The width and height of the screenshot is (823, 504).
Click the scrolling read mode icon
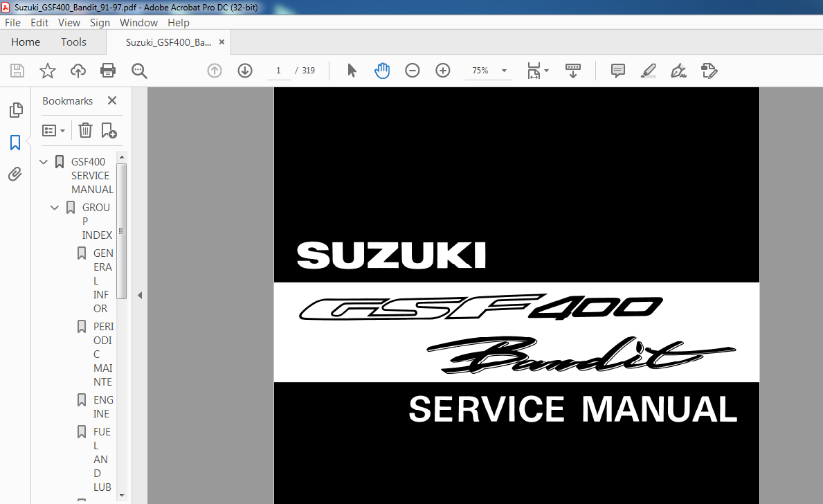point(573,71)
